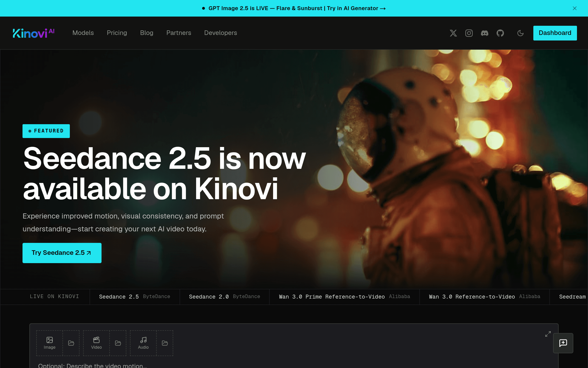The image size is (588, 368).
Task: Open the Partners nav link
Action: coord(179,33)
